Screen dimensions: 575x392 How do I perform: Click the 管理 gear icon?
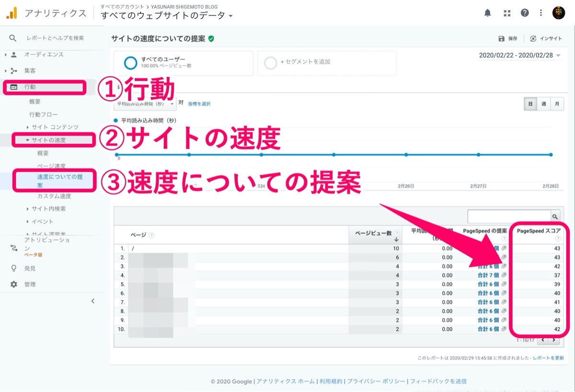13,284
